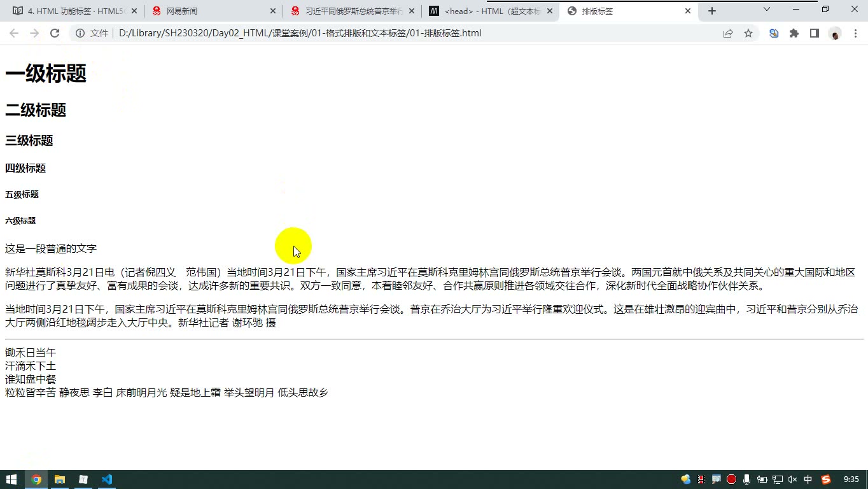Reload the current page
The width and height of the screenshot is (868, 489).
coord(55,33)
